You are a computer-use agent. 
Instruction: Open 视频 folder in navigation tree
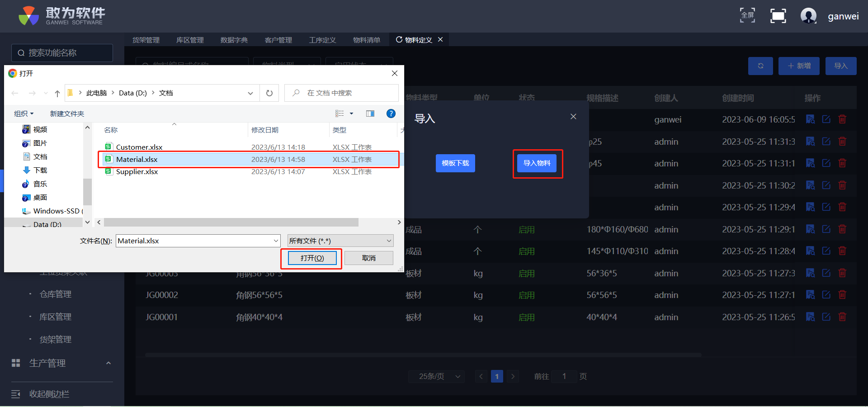click(x=40, y=129)
